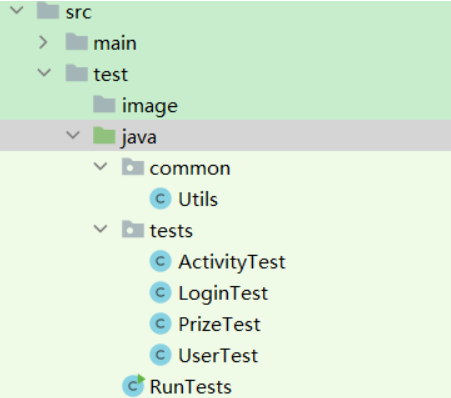This screenshot has height=398, width=451.
Task: Select the LoginTest class
Action: point(223,293)
